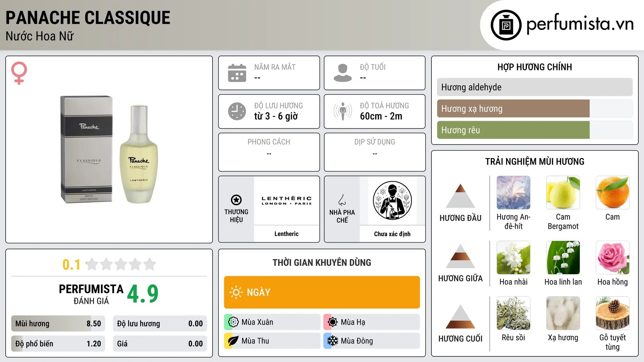
Task: Click the PHONG CÁCH style card
Action: 269,152
